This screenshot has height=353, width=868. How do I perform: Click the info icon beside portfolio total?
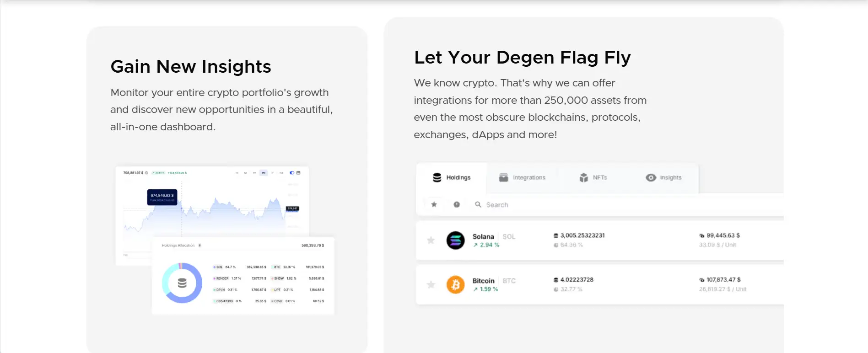(146, 173)
